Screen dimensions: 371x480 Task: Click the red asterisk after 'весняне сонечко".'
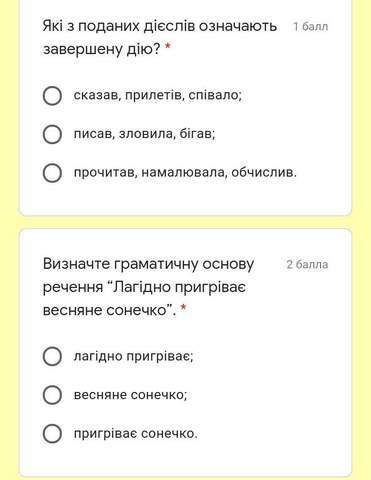coord(183,307)
